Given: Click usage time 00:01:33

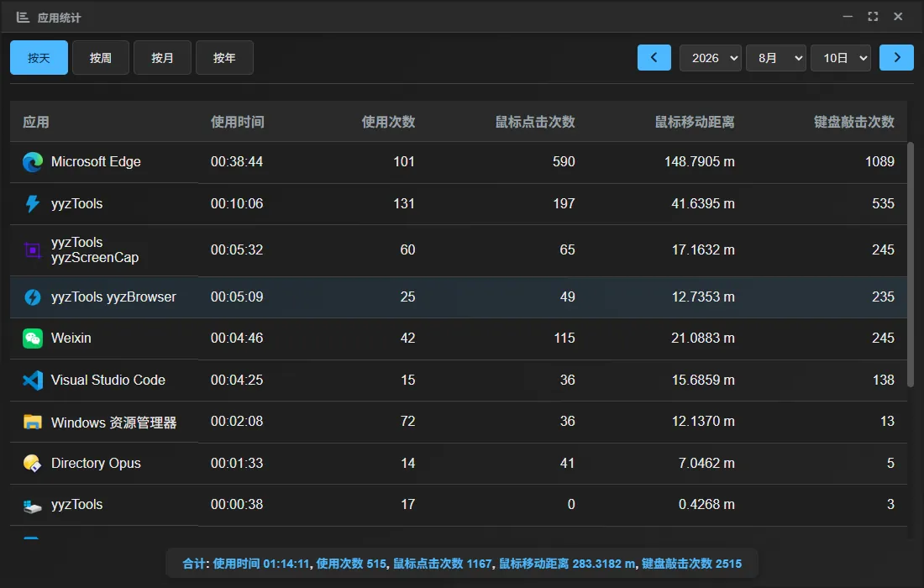Looking at the screenshot, I should click(x=237, y=463).
